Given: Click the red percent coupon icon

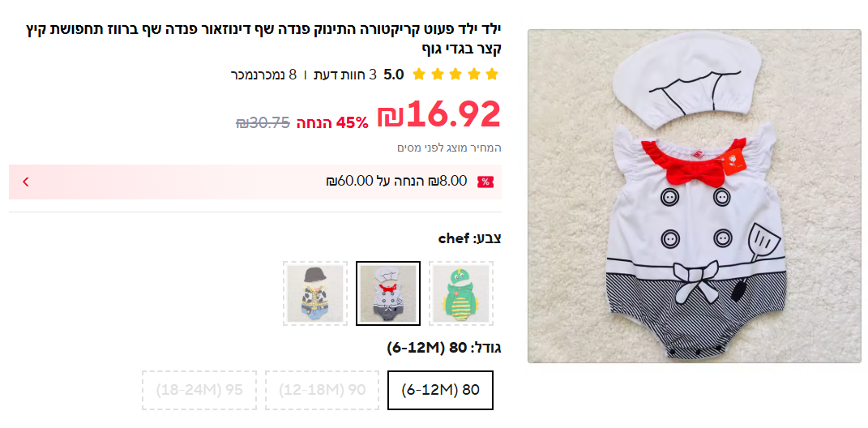Looking at the screenshot, I should [x=485, y=182].
